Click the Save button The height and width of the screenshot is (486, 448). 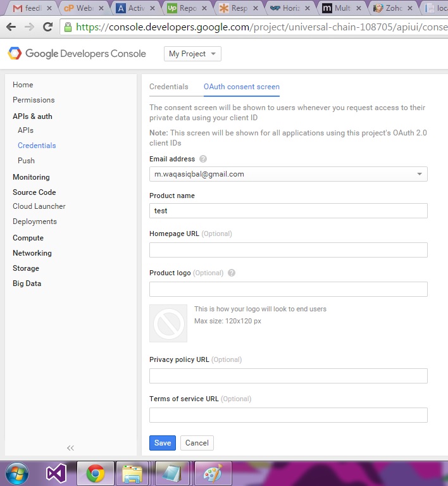163,443
